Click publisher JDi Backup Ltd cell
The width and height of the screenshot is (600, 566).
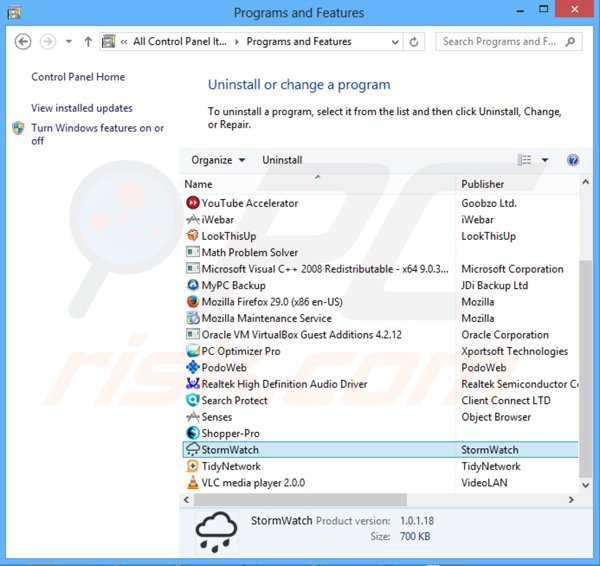[x=494, y=285]
